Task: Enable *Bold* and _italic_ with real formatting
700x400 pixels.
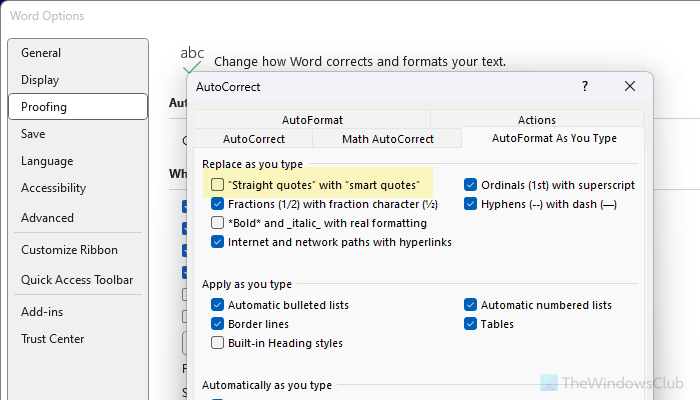Action: (x=218, y=223)
